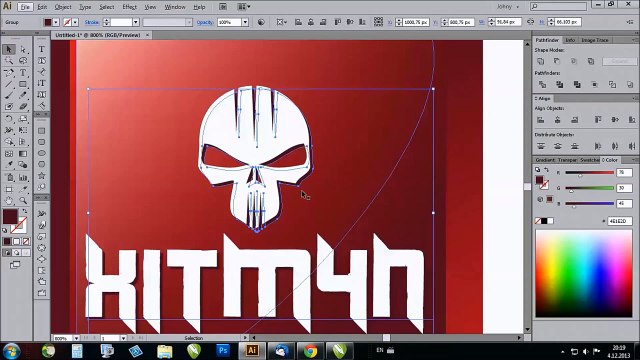Click the Divide pathfinder icon
The height and width of the screenshot is (360, 640).
pos(542,84)
